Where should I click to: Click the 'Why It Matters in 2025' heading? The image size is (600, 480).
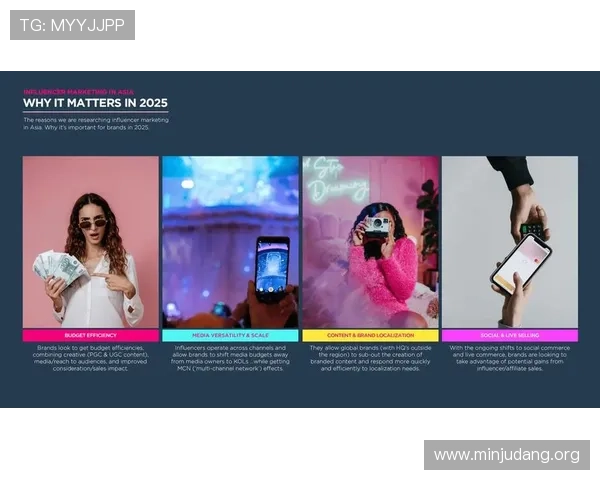click(95, 103)
